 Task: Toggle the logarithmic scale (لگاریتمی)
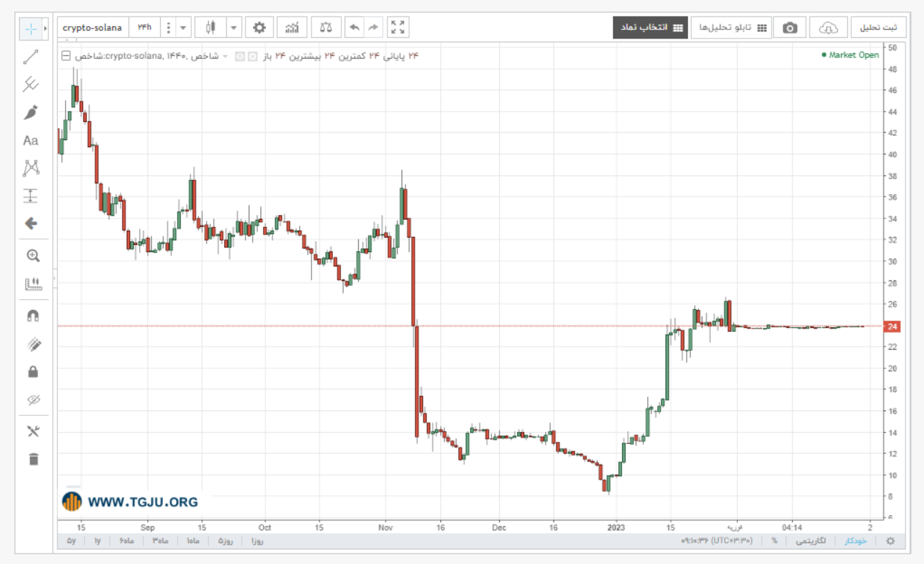tap(811, 541)
